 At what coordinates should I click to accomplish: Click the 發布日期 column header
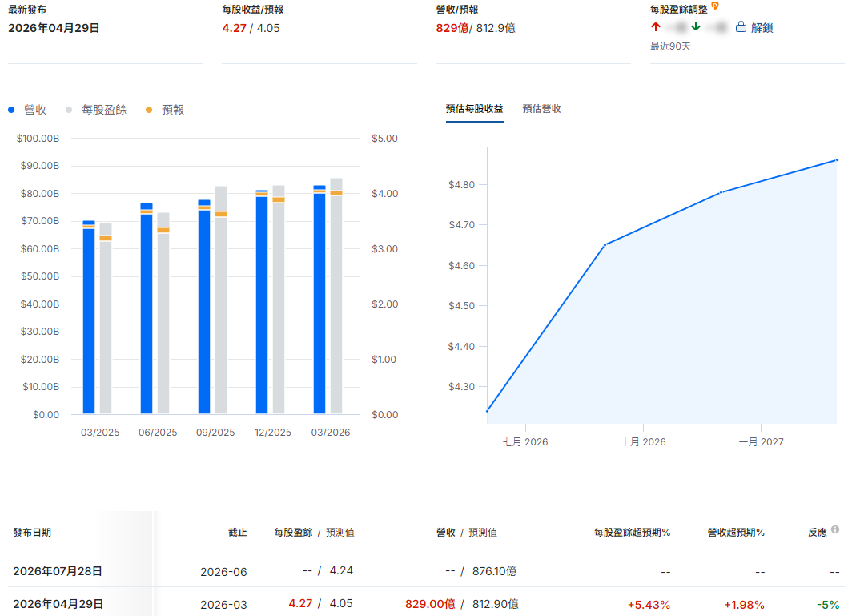[32, 533]
